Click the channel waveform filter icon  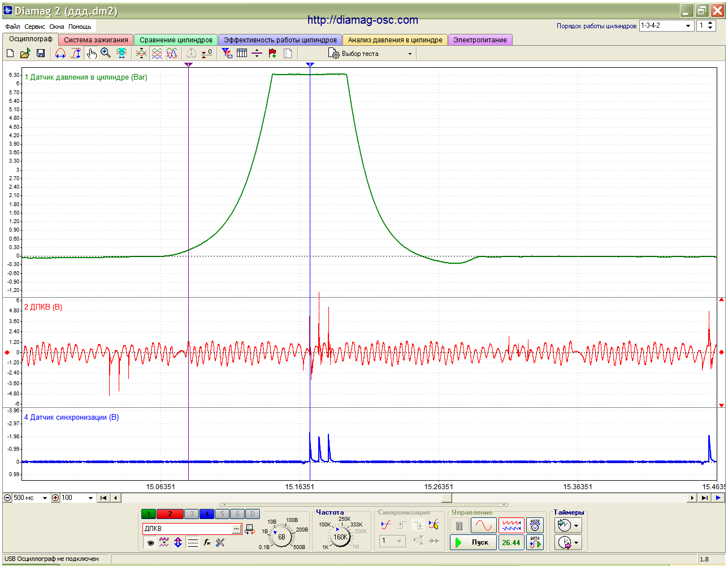164,543
